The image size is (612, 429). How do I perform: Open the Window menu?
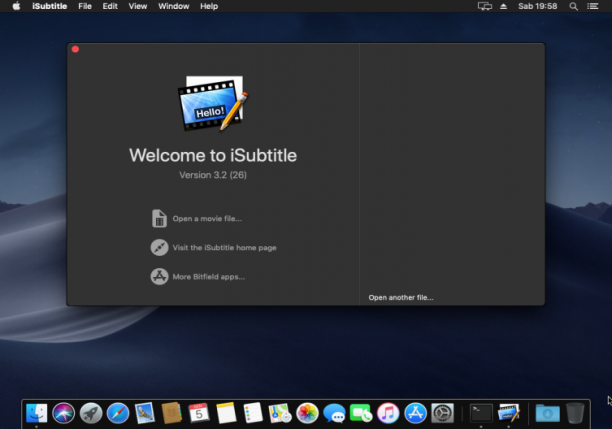[x=174, y=6]
